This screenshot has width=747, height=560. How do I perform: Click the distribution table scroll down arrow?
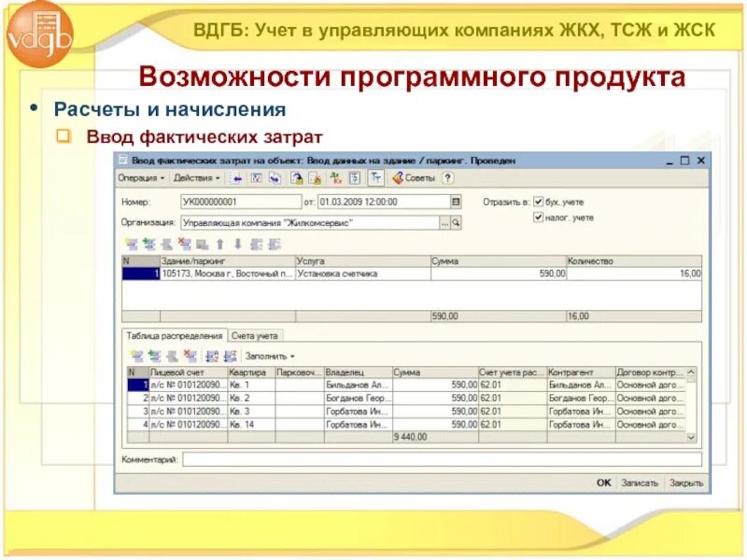pos(691,437)
